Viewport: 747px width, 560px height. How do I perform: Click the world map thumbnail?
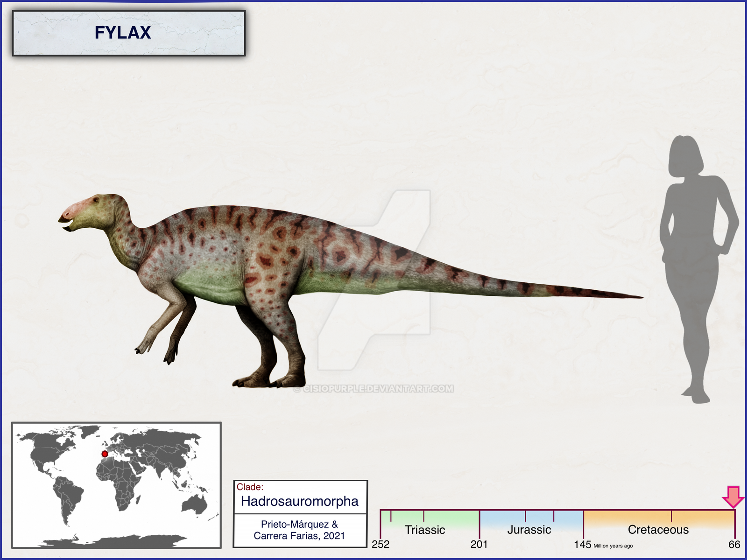[x=116, y=485]
